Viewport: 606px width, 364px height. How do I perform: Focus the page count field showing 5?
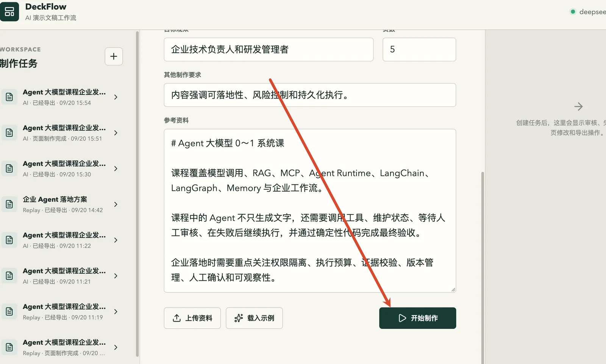click(419, 49)
